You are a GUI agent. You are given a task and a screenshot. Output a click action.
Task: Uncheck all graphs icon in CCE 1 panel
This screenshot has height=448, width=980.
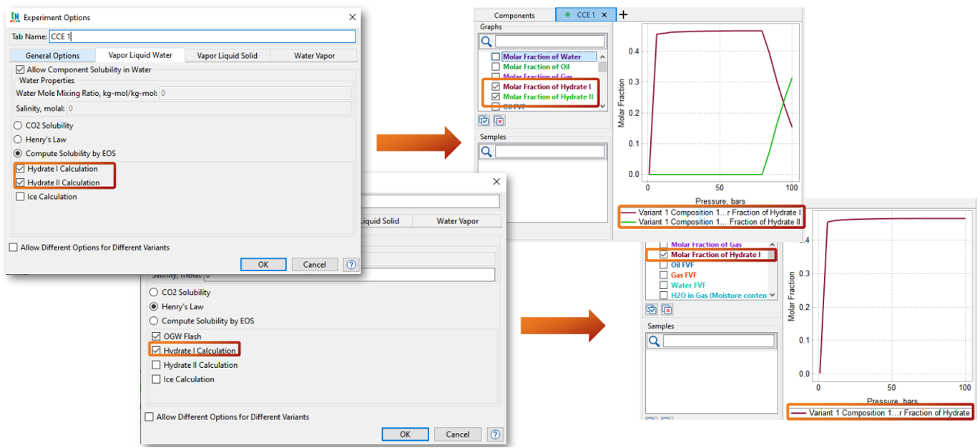tap(499, 121)
